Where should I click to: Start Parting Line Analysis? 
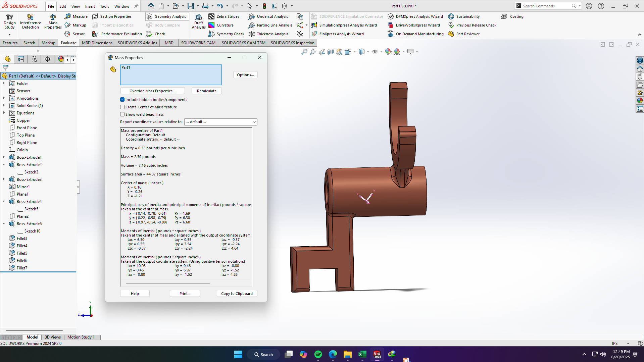tap(270, 25)
